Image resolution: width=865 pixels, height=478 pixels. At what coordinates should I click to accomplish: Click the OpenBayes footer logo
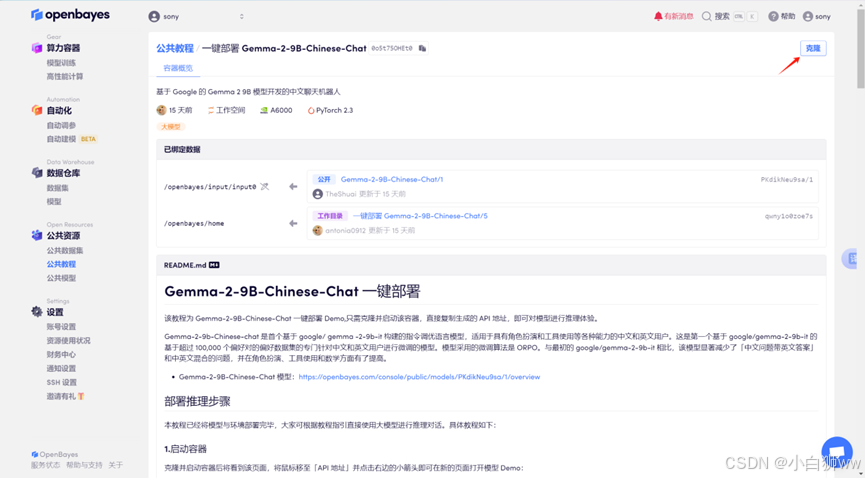point(55,454)
